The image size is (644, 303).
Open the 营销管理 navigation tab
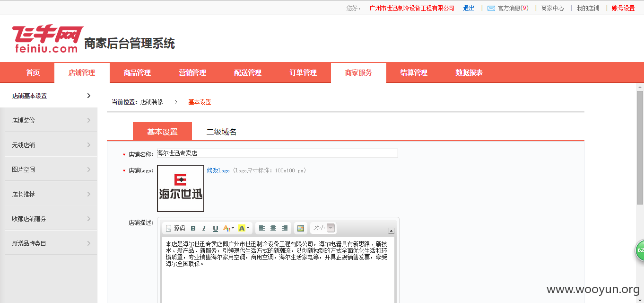192,72
